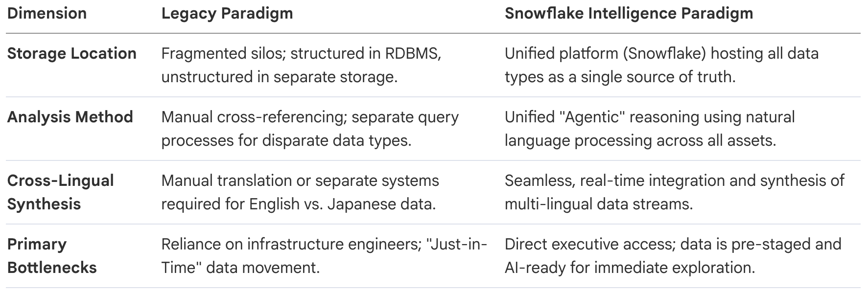This screenshot has height=293, width=868.
Task: Select the Storage Location row label
Action: pyautogui.click(x=72, y=53)
